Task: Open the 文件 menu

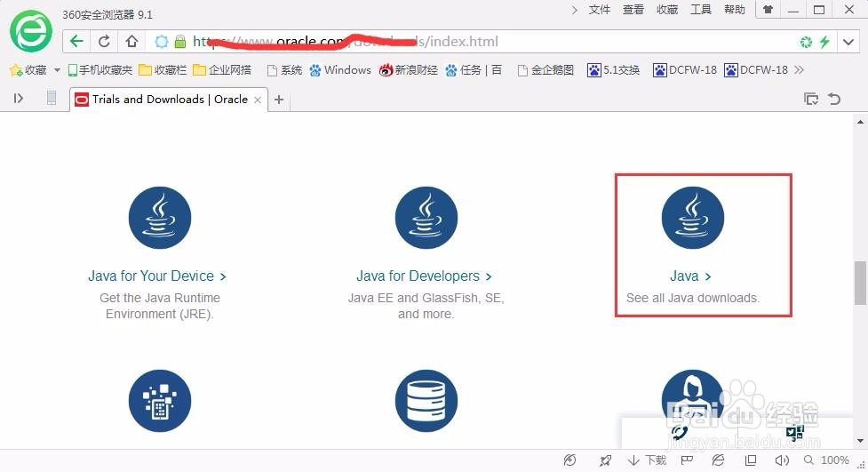Action: (x=599, y=10)
